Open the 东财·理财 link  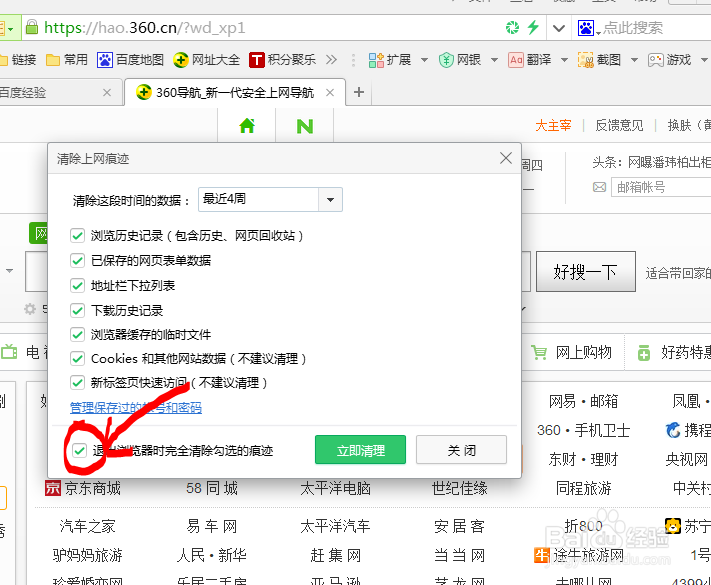[x=584, y=459]
